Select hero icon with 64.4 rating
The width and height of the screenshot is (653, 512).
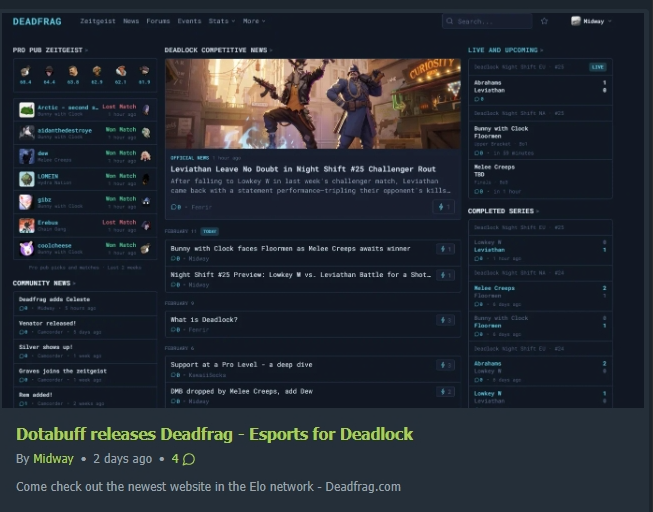click(49, 71)
